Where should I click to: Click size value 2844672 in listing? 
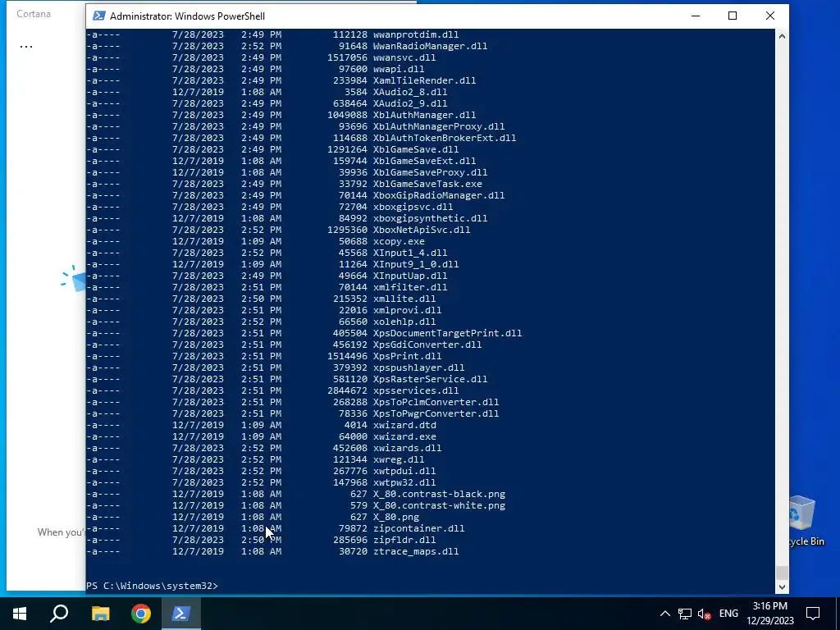coord(347,390)
